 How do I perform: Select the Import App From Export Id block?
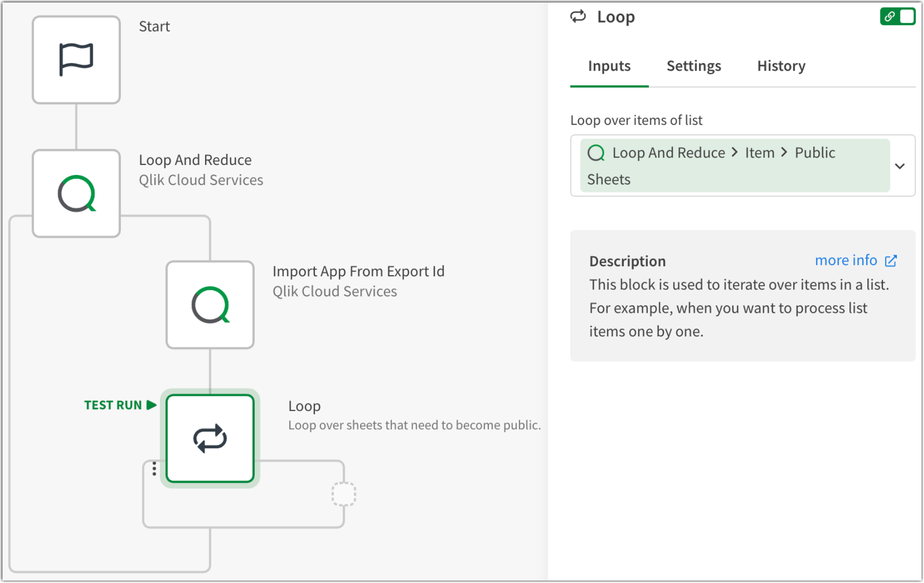click(x=210, y=305)
